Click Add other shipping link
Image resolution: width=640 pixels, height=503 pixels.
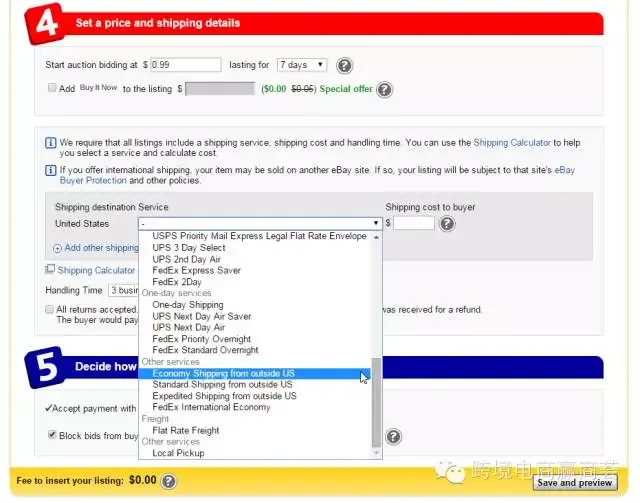point(101,248)
